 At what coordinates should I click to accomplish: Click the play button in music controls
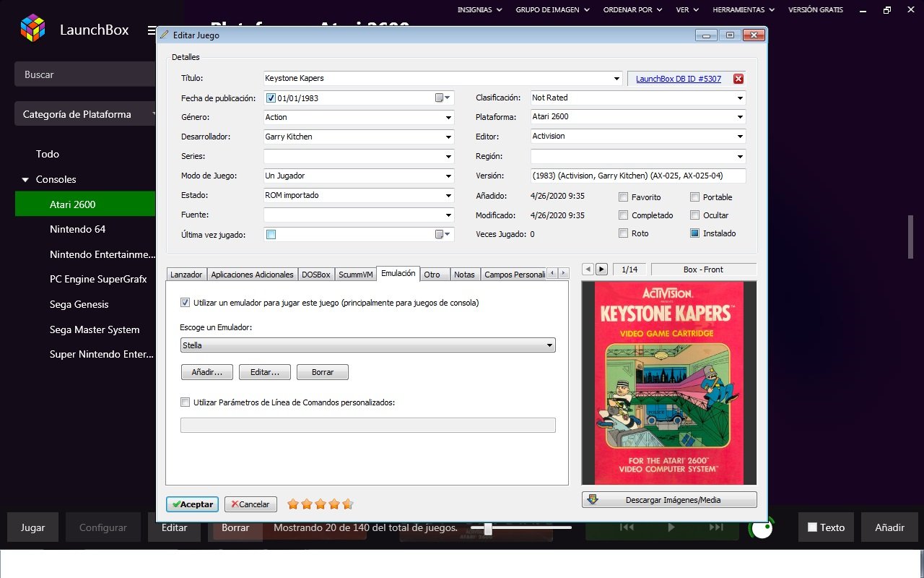(671, 527)
